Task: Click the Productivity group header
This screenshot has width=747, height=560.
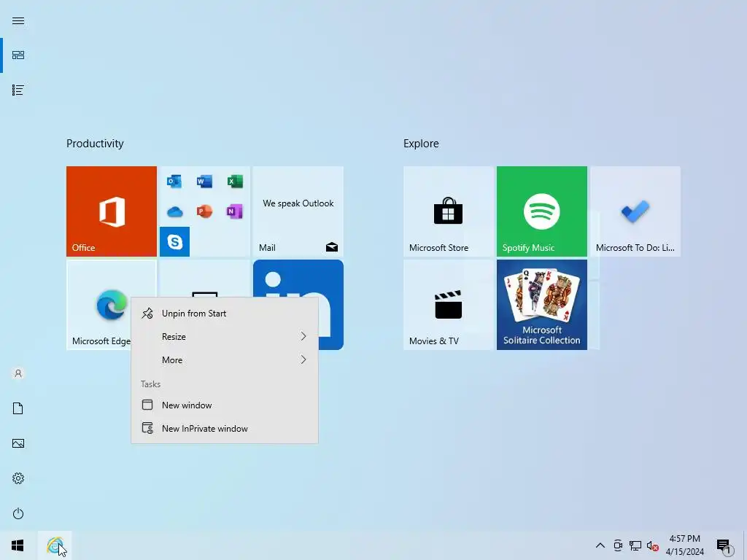Action: tap(95, 144)
